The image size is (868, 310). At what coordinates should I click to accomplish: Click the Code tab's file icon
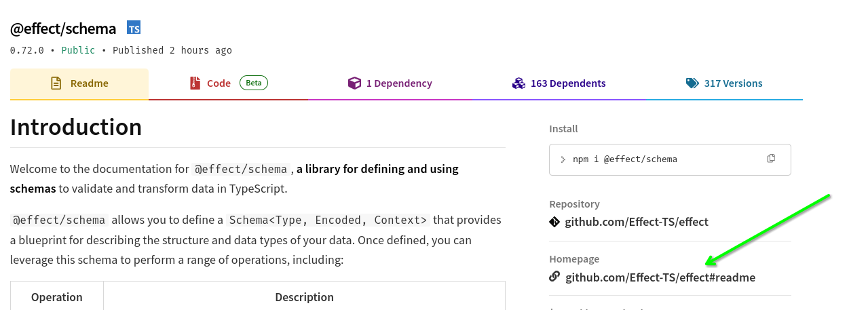(195, 83)
